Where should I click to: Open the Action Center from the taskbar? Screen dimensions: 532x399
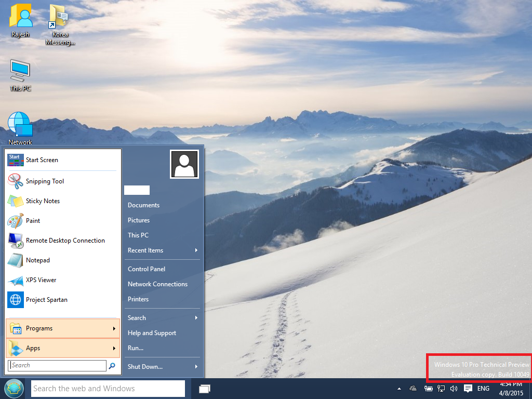pyautogui.click(x=469, y=388)
